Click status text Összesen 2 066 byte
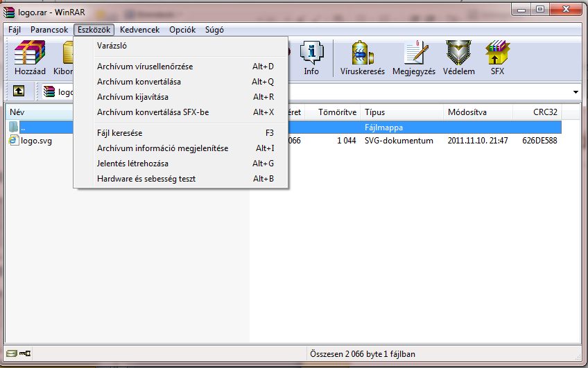 (x=362, y=353)
